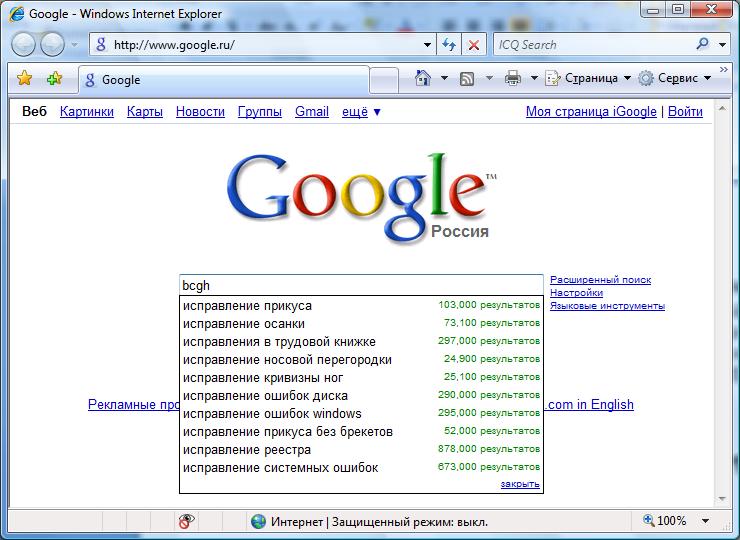Open Настройки link
This screenshot has height=540, width=740.
coord(576,293)
